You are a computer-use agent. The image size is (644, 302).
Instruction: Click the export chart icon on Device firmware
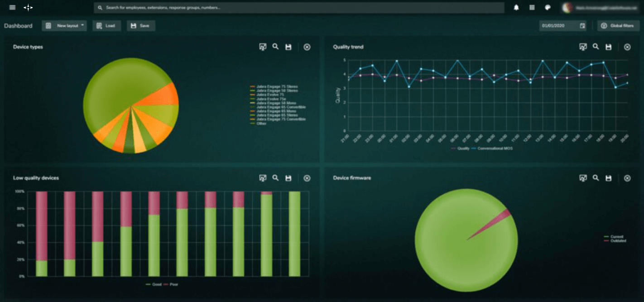583,178
